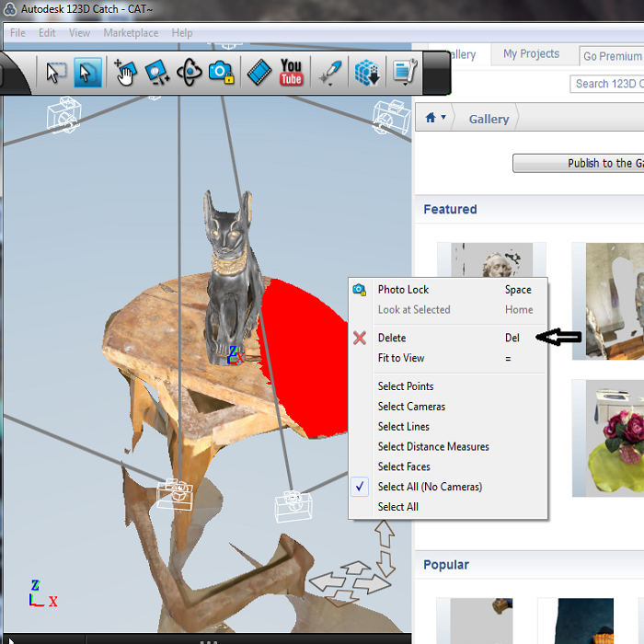644x644 pixels.
Task: Open the display settings tool icon
Action: point(405,71)
